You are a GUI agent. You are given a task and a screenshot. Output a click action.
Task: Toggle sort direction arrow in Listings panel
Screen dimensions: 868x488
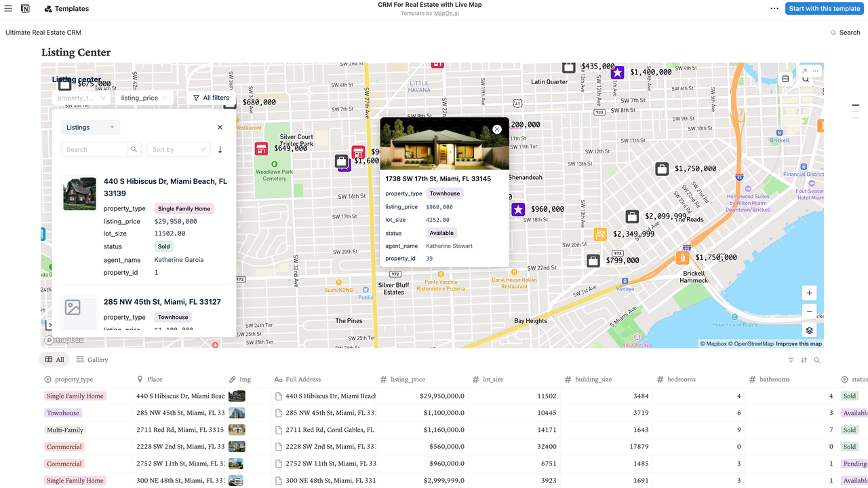[220, 149]
